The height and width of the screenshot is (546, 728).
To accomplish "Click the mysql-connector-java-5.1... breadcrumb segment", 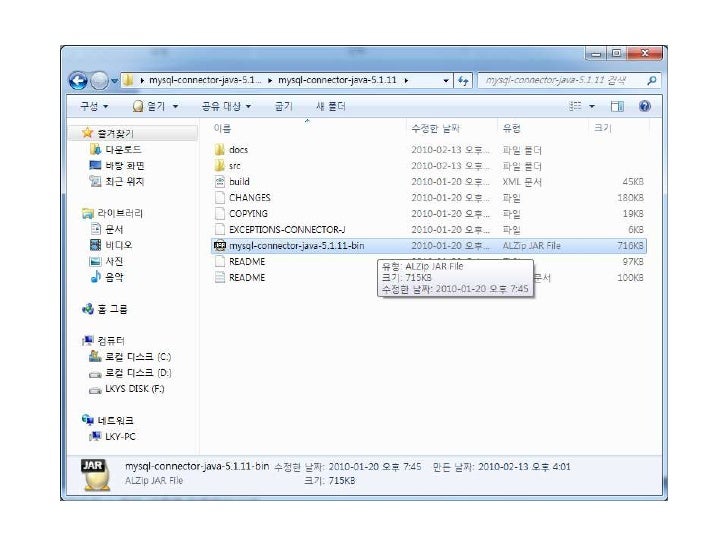I will coord(205,80).
